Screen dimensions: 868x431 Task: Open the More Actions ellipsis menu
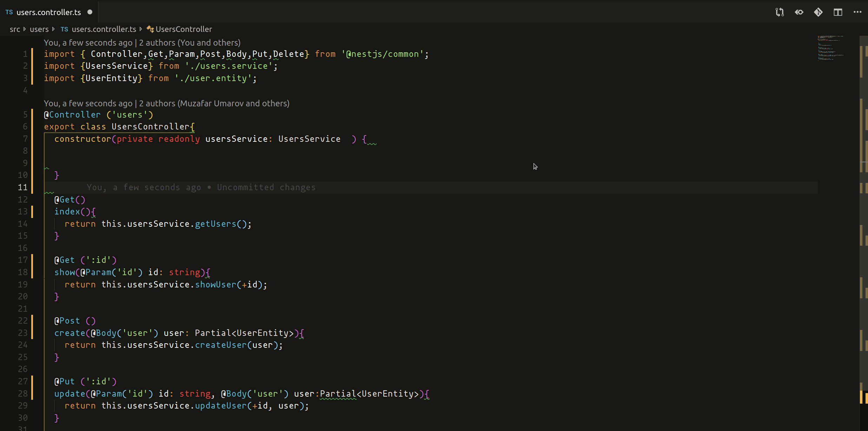(857, 12)
